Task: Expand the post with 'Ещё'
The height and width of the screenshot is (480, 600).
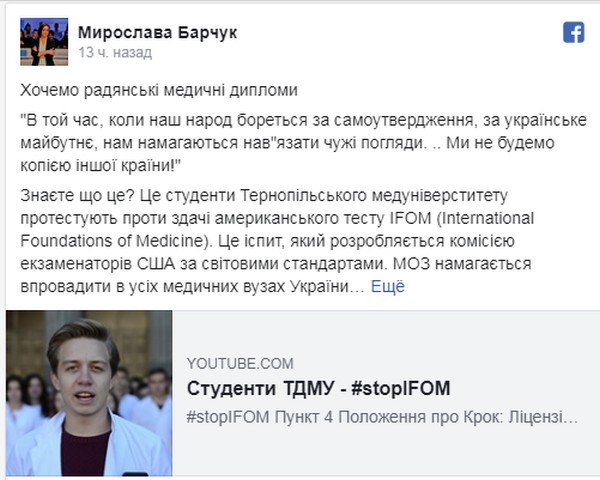Action: coord(388,287)
